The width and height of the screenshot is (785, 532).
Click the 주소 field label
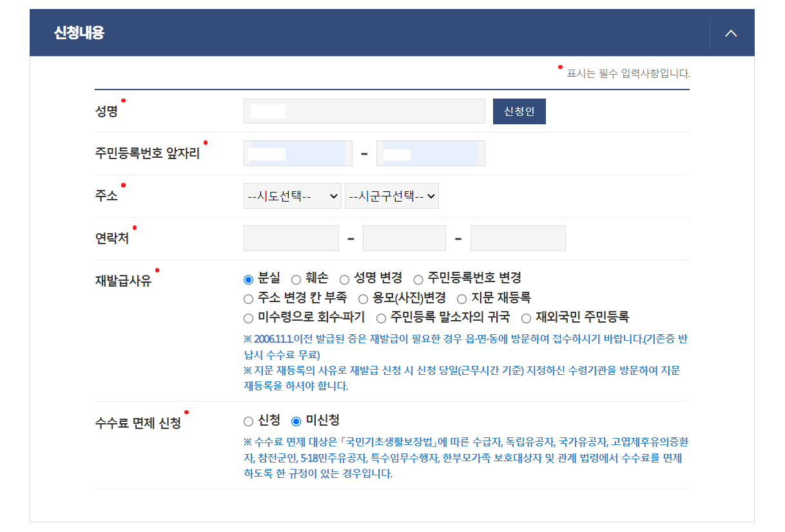[106, 196]
